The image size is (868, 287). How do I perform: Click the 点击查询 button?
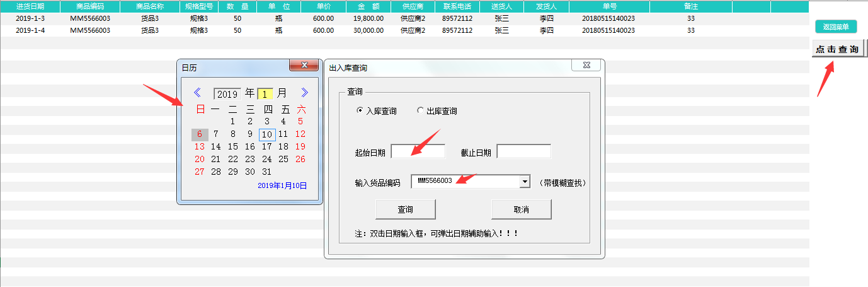[x=837, y=49]
